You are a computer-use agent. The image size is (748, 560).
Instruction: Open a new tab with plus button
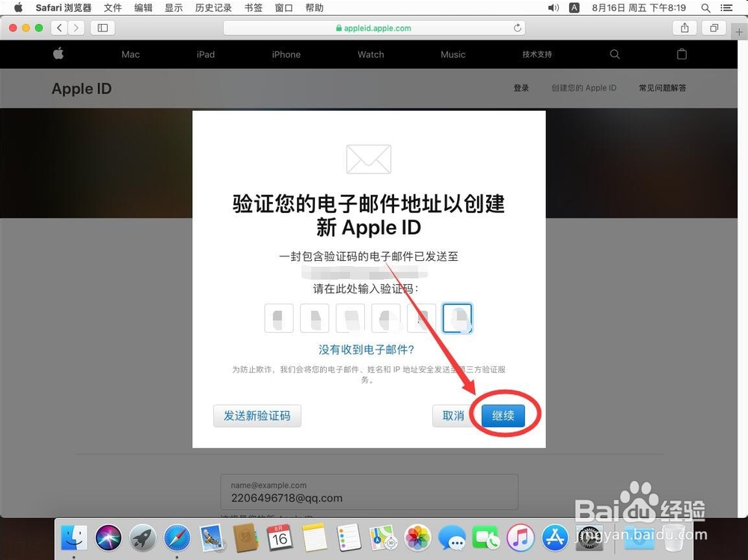tap(739, 32)
